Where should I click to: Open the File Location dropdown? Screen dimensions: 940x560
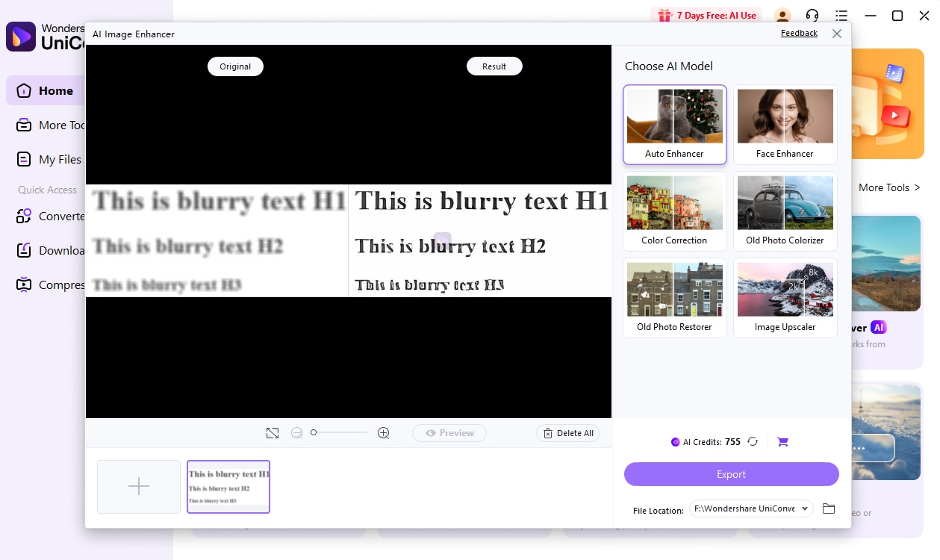[x=751, y=508]
